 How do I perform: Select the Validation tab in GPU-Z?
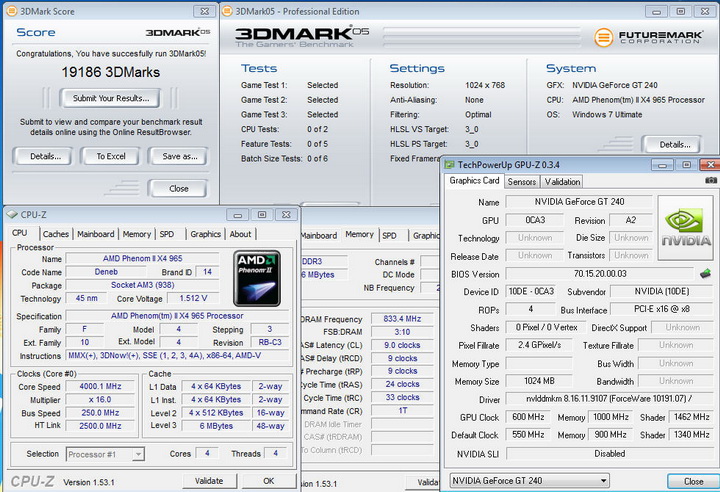click(x=562, y=182)
